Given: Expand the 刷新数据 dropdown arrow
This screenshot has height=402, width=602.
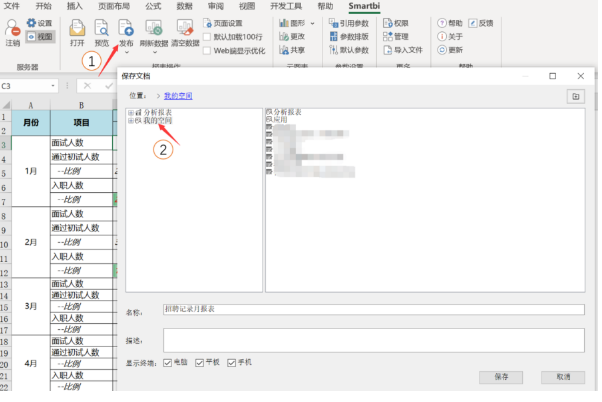Looking at the screenshot, I should tap(154, 52).
